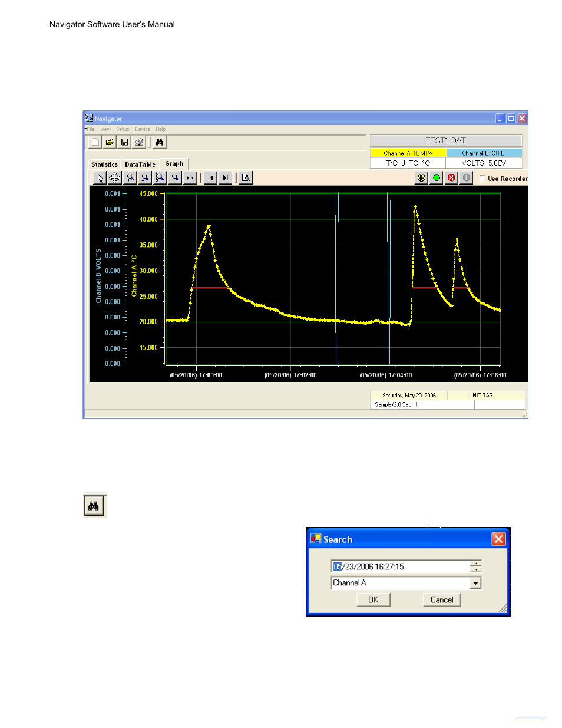
Task: Open the View menu
Action: pyautogui.click(x=105, y=129)
